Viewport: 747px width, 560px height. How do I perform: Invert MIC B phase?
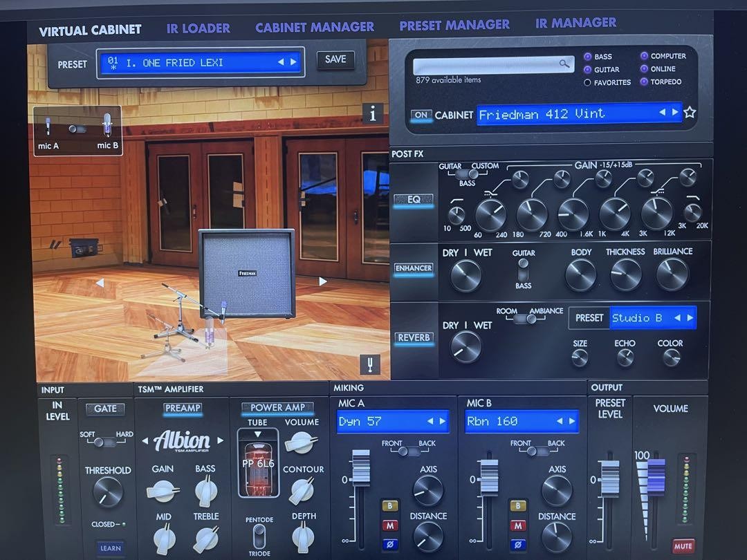[518, 544]
